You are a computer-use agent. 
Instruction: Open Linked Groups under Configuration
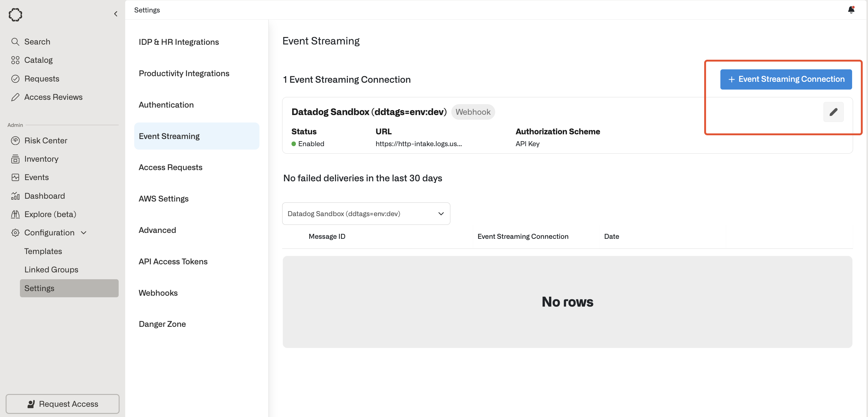tap(51, 270)
